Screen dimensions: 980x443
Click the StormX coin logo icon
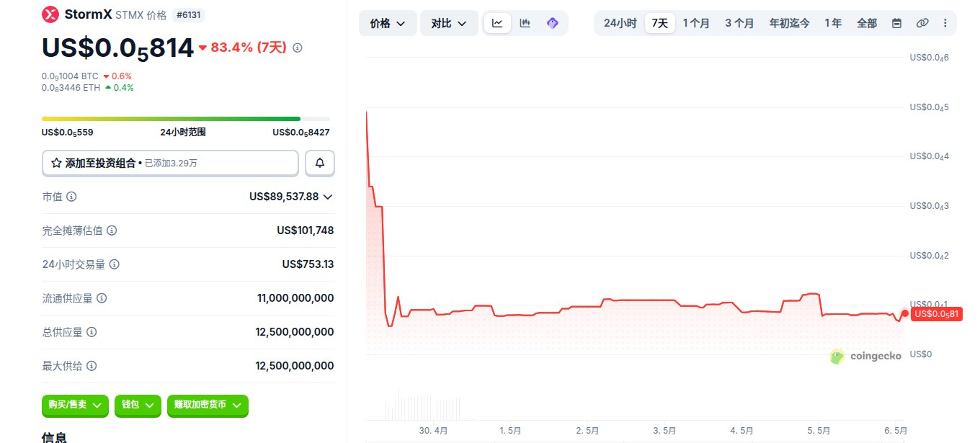coord(50,14)
